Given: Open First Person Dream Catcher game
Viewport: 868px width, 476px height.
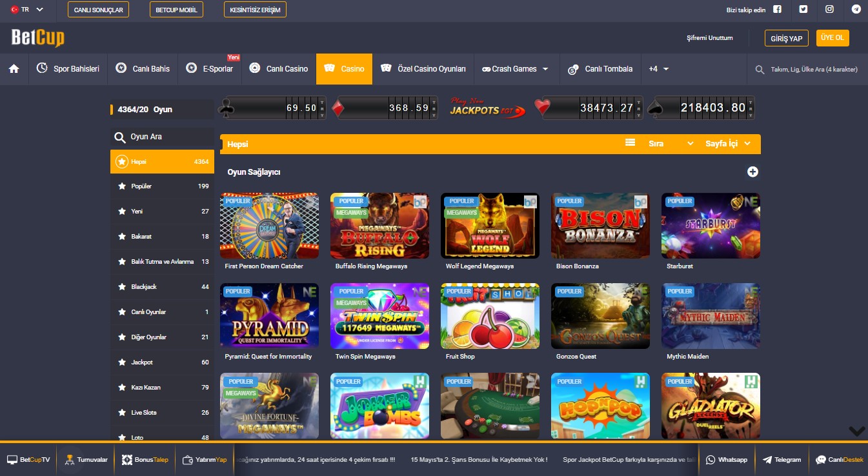Looking at the screenshot, I should tap(269, 226).
